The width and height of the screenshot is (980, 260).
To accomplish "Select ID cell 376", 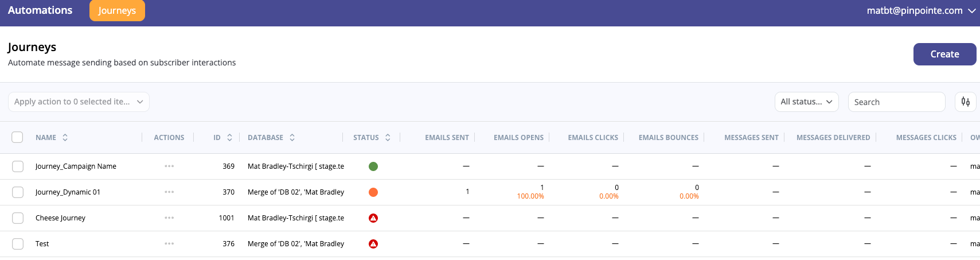I will pos(228,244).
